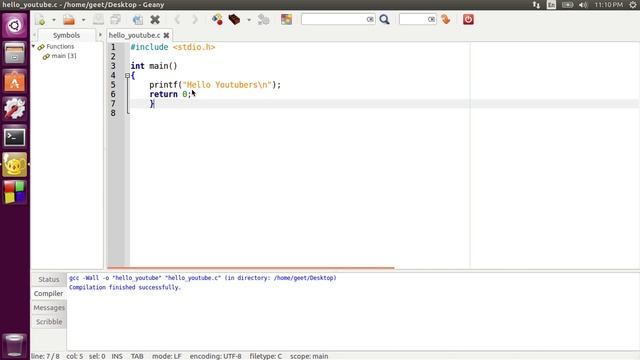Click the TAB status bar indicator
640x360 pixels.
click(137, 356)
